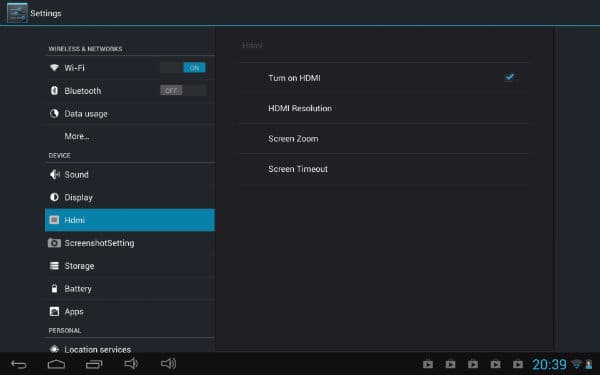Click the Display brightness icon

[54, 197]
